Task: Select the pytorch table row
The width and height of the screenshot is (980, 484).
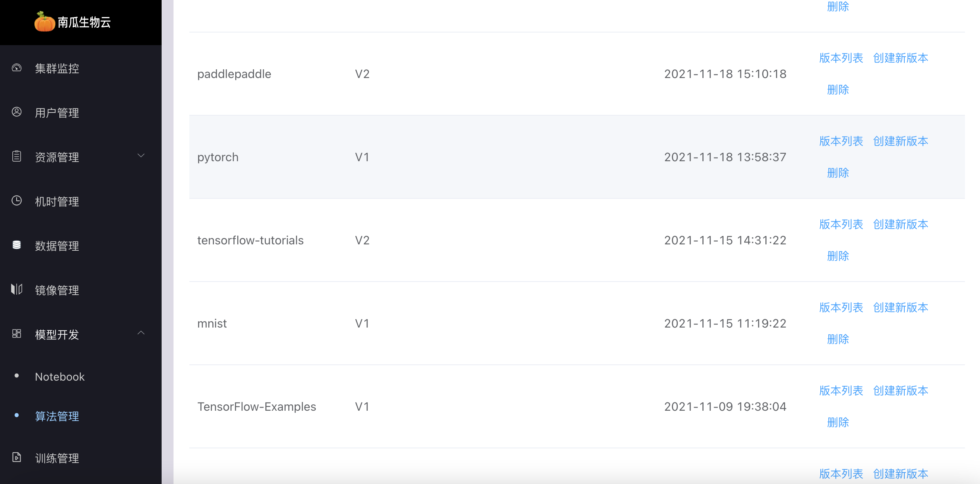Action: [x=577, y=157]
